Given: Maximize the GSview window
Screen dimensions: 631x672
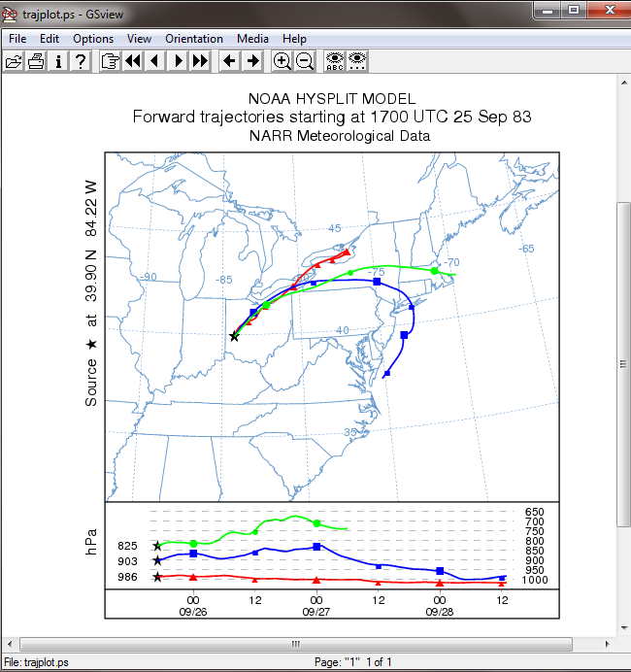Looking at the screenshot, I should (x=574, y=10).
